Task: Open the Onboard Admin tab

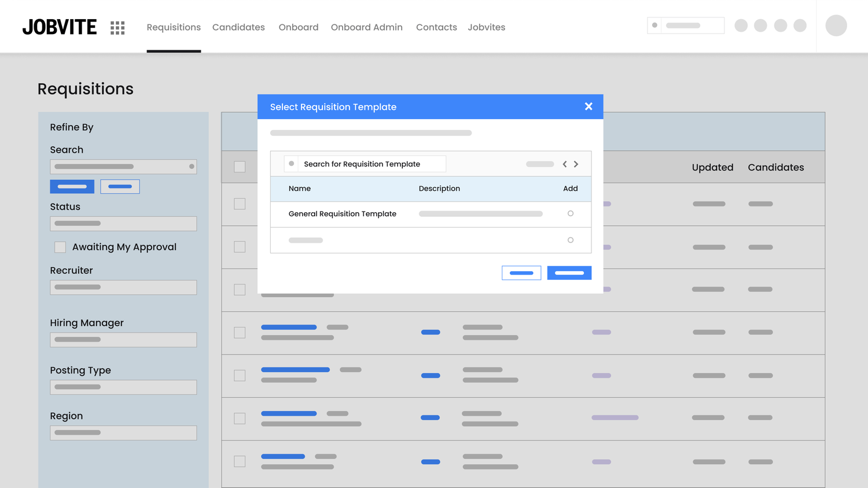Action: (367, 27)
